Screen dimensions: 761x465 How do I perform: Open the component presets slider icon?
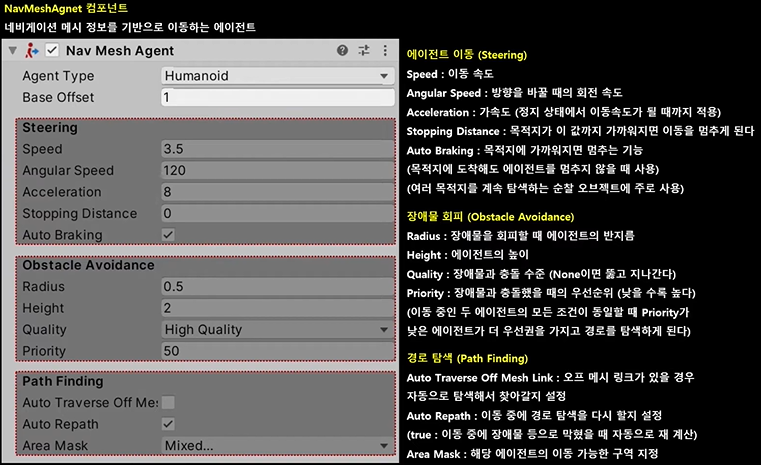pos(364,50)
